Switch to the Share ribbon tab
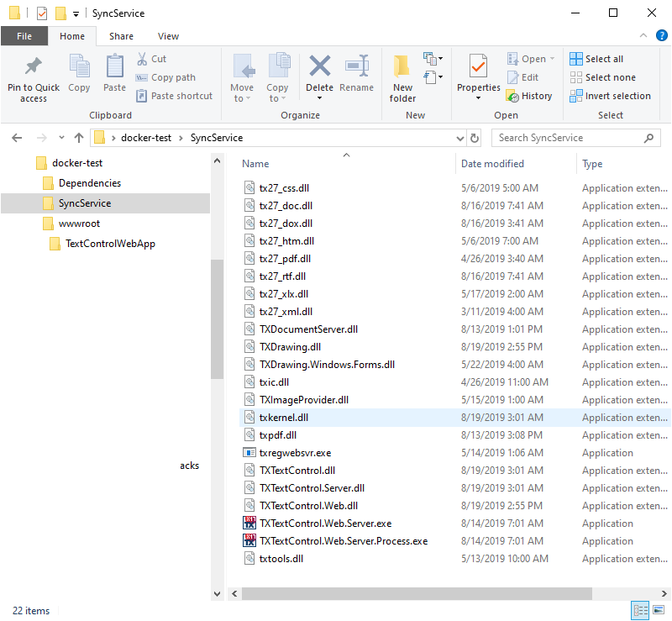The height and width of the screenshot is (621, 672). click(121, 36)
